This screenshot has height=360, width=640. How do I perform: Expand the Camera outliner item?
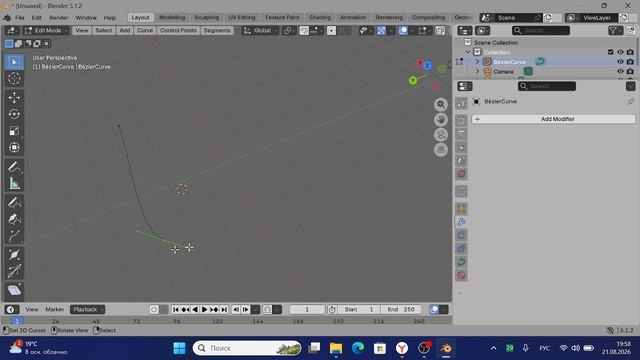click(x=478, y=71)
